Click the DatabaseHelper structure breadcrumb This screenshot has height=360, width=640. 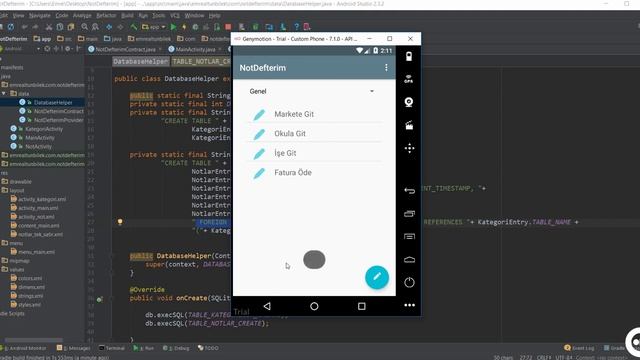[x=140, y=62]
